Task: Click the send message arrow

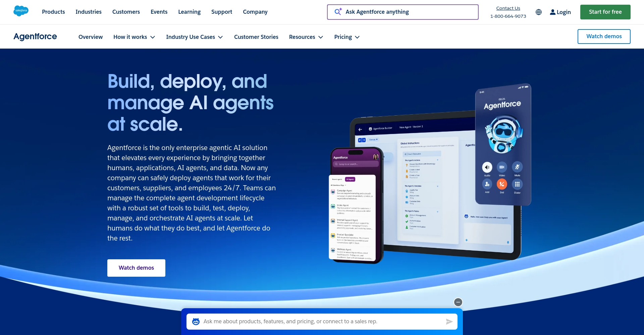Action: pyautogui.click(x=449, y=322)
